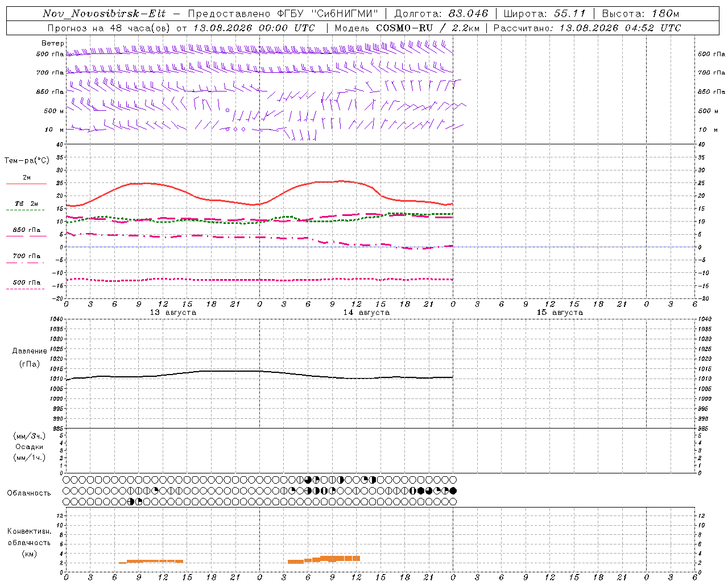The image size is (728, 582).
Task: Click the '15 августа' date label
Action: coord(560,313)
